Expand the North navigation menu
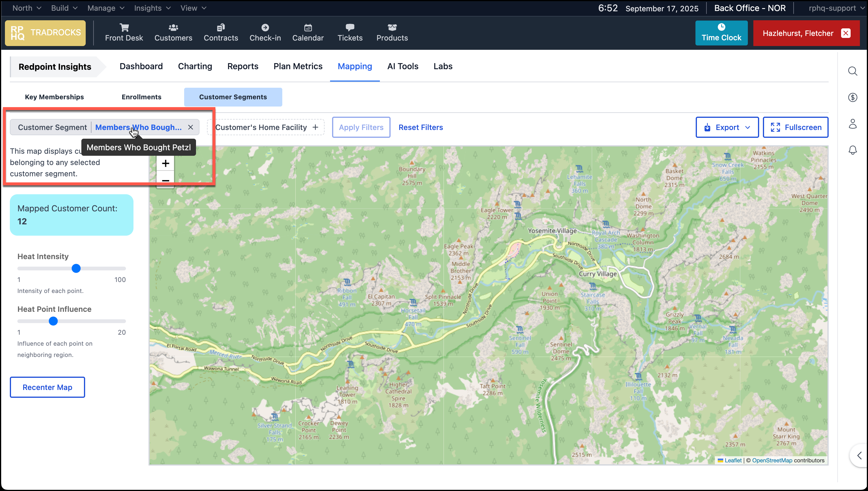868x491 pixels. click(26, 8)
